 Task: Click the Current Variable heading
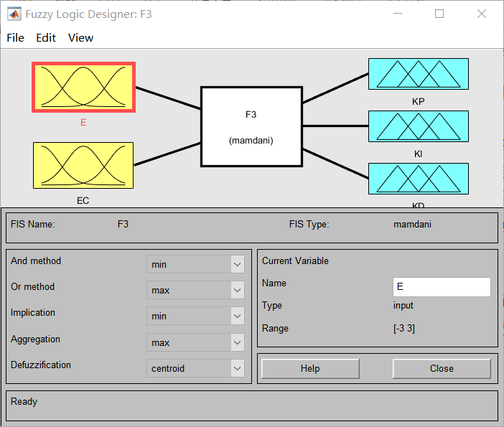point(295,261)
